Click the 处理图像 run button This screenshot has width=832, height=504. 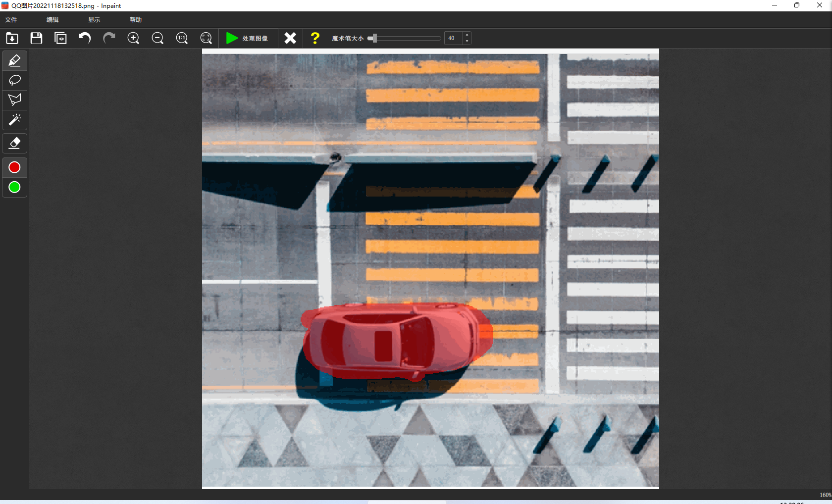[x=247, y=38]
